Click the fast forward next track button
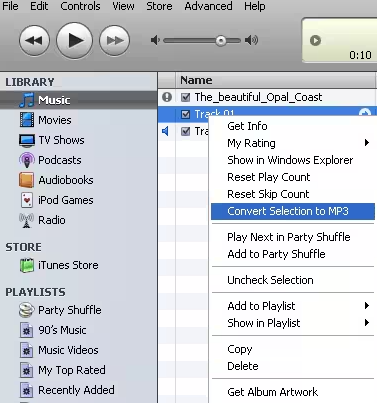The height and width of the screenshot is (403, 377). coord(114,41)
